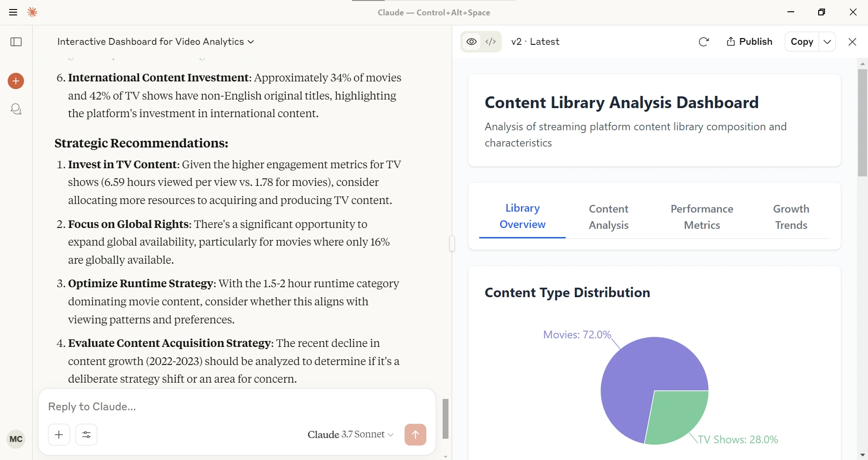Open the hamburger menu
The image size is (868, 460).
13,12
